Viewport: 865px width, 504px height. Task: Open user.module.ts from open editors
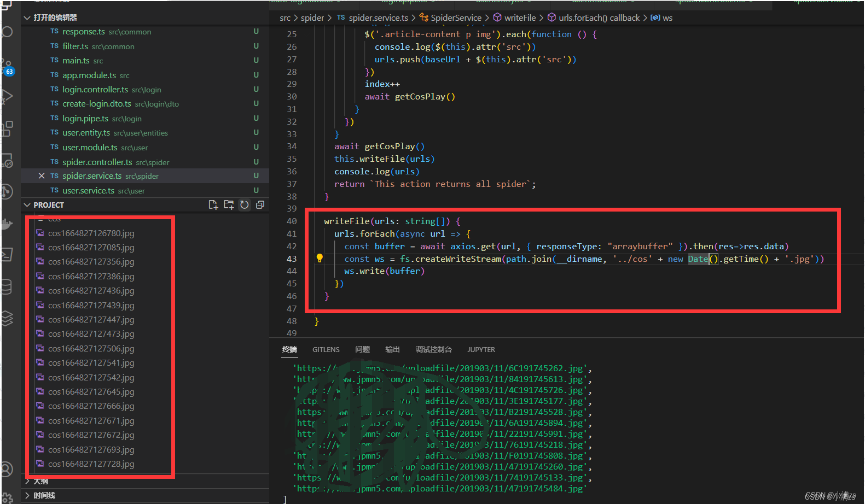[145, 147]
